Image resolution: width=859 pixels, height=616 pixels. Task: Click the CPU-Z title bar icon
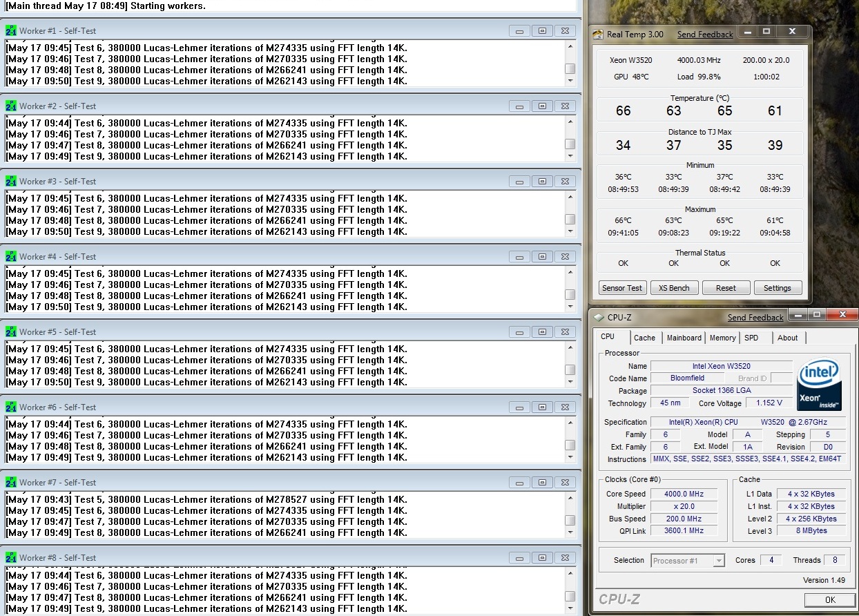point(599,317)
